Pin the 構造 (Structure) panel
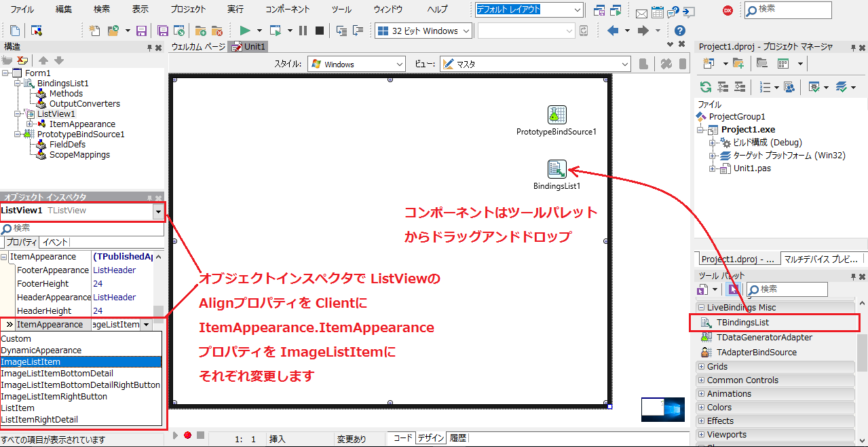Screen dimensions: 868x447 (x=149, y=47)
